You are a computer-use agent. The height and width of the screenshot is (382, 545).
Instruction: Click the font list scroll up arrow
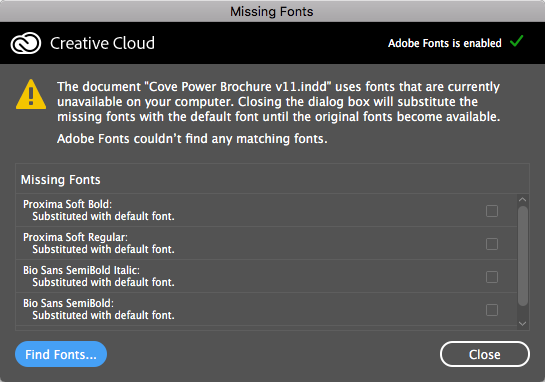pyautogui.click(x=522, y=200)
